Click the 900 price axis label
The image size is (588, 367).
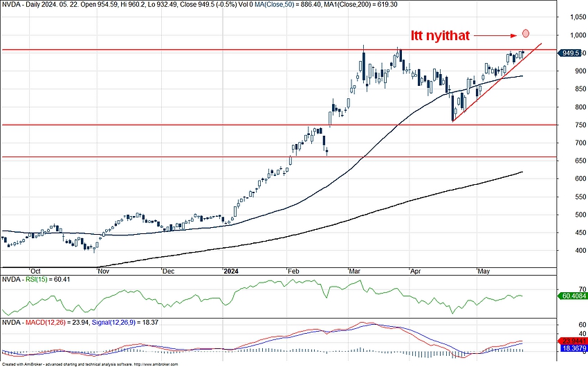point(581,71)
